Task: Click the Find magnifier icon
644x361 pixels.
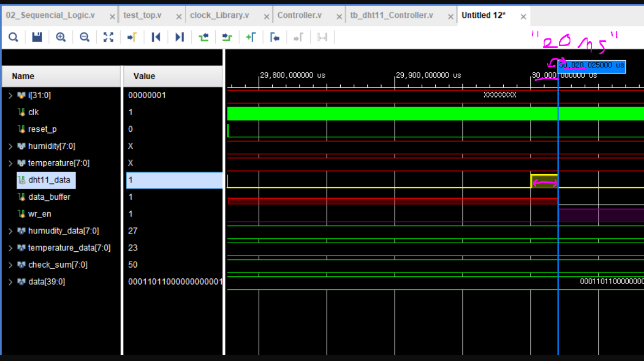Action: pos(13,37)
